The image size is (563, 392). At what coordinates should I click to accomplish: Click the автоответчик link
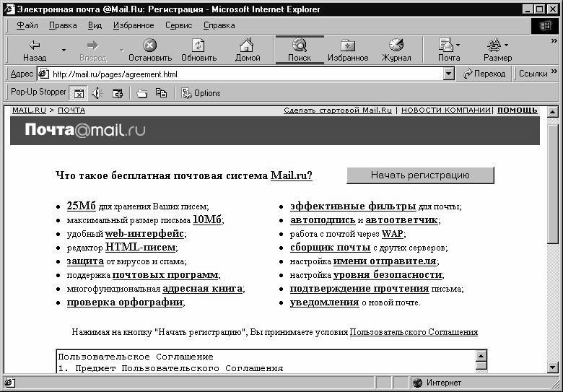[401, 219]
